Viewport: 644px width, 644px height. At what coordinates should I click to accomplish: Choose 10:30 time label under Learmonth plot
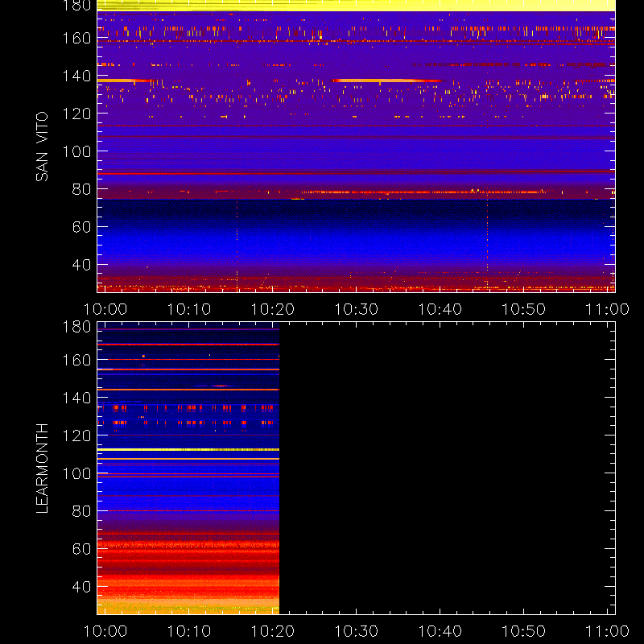pyautogui.click(x=356, y=631)
